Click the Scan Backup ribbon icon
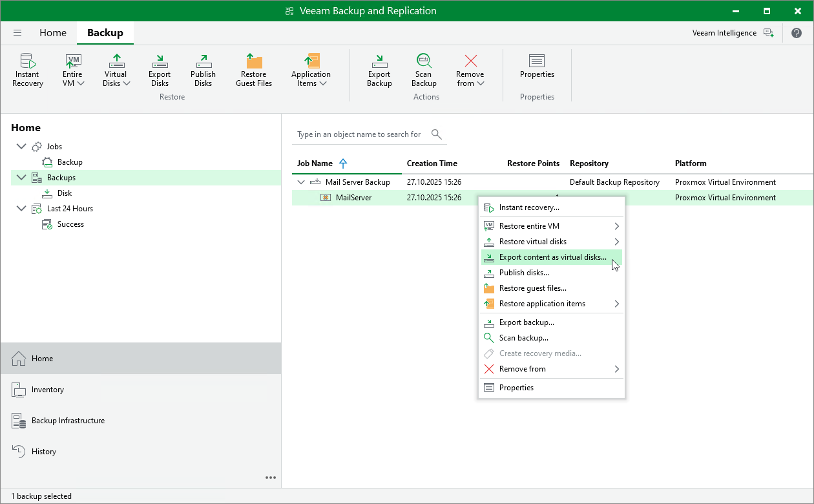This screenshot has height=504, width=814. click(x=424, y=70)
